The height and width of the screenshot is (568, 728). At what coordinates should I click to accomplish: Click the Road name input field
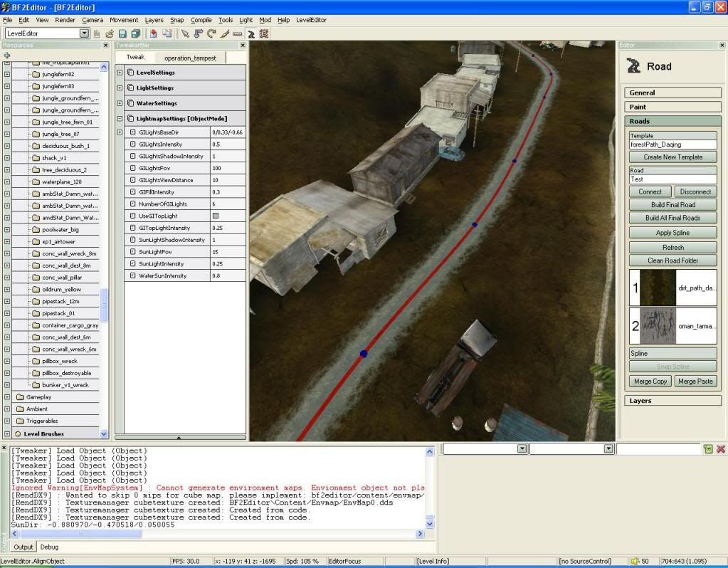pos(672,179)
